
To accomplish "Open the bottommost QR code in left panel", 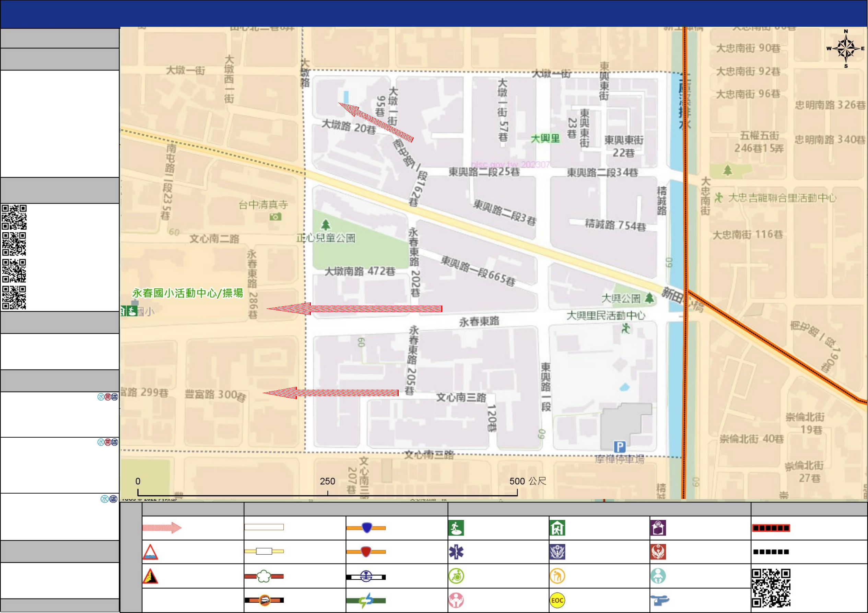I will pyautogui.click(x=14, y=298).
